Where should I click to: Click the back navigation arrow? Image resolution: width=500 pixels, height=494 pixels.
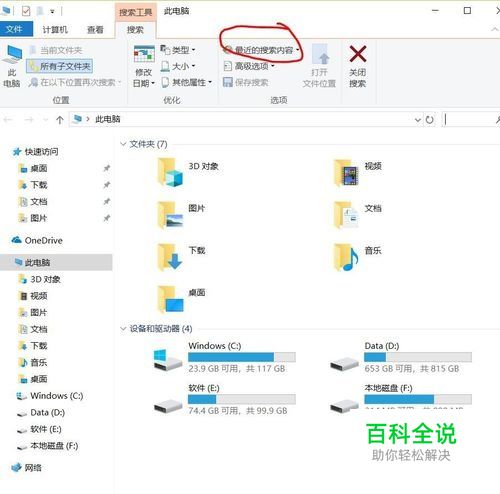coord(8,119)
